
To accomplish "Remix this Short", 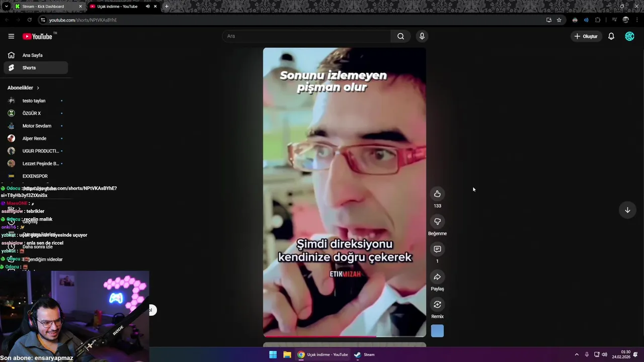I will point(437,305).
